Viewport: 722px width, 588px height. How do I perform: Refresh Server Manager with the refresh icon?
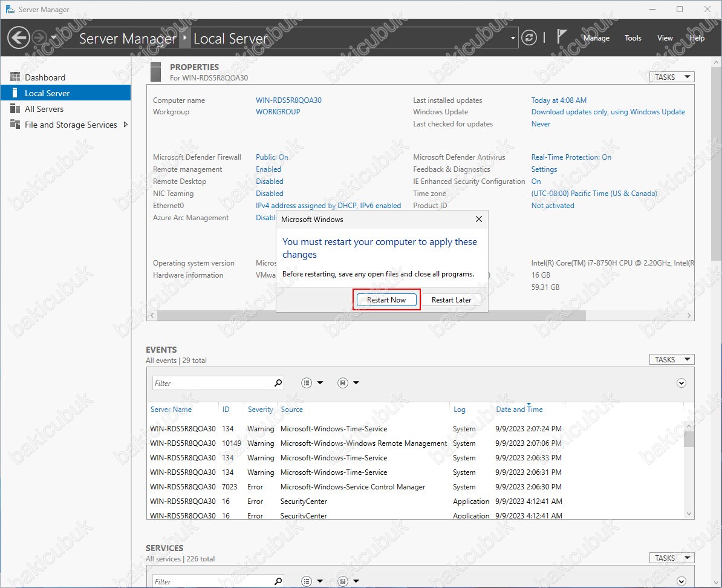[x=529, y=38]
